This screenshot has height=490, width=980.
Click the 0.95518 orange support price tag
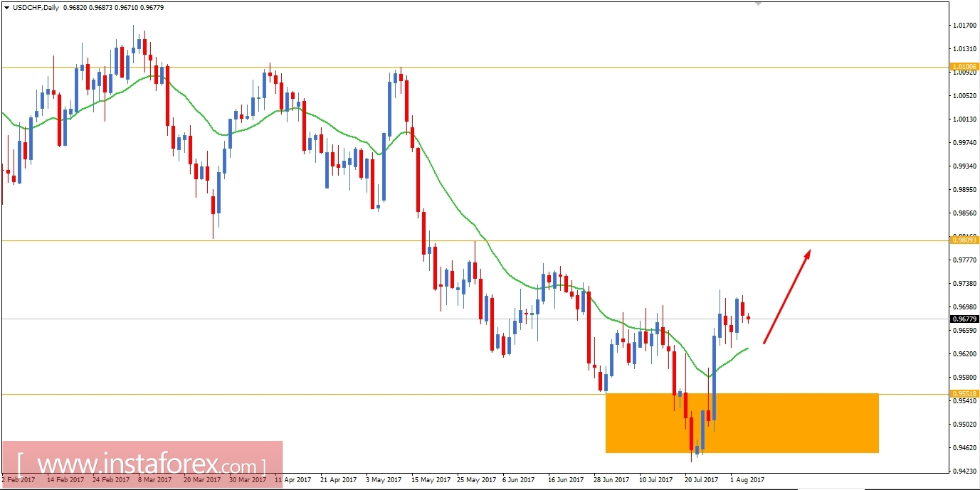pyautogui.click(x=964, y=393)
